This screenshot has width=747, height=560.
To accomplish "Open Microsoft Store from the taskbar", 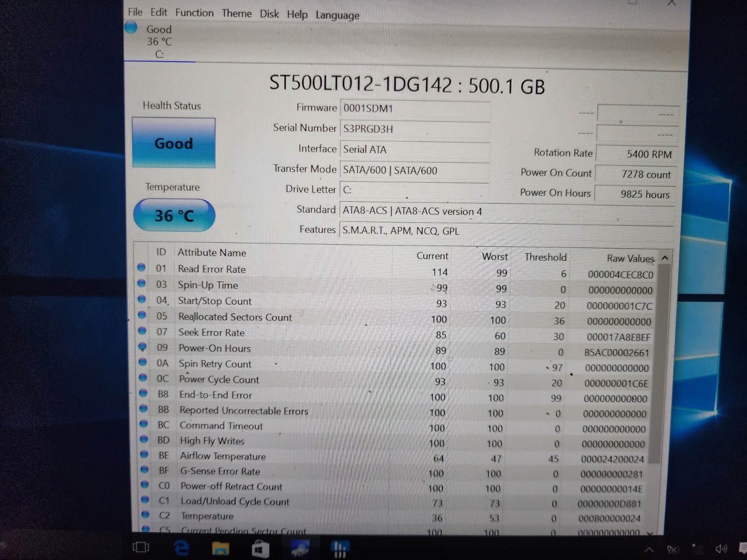I will click(x=261, y=548).
